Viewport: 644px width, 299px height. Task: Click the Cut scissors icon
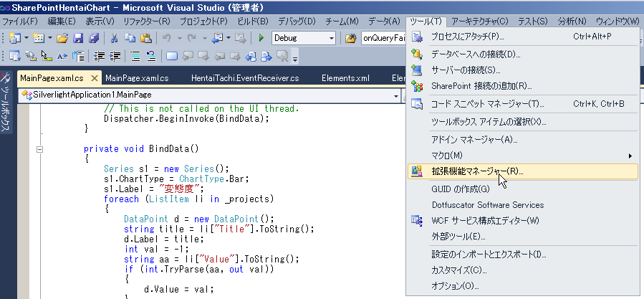[x=114, y=38]
